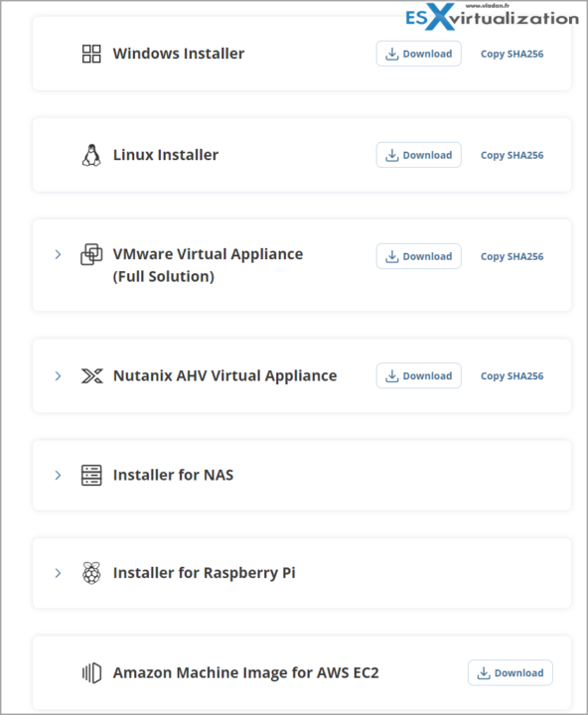Screen dimensions: 588x715
Task: Open the ESX Virtualization logo
Action: tap(492, 17)
